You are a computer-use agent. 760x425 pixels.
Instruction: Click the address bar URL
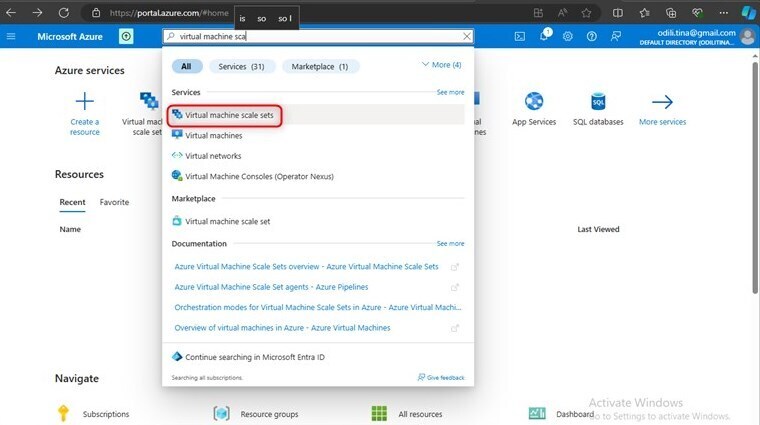tap(169, 13)
